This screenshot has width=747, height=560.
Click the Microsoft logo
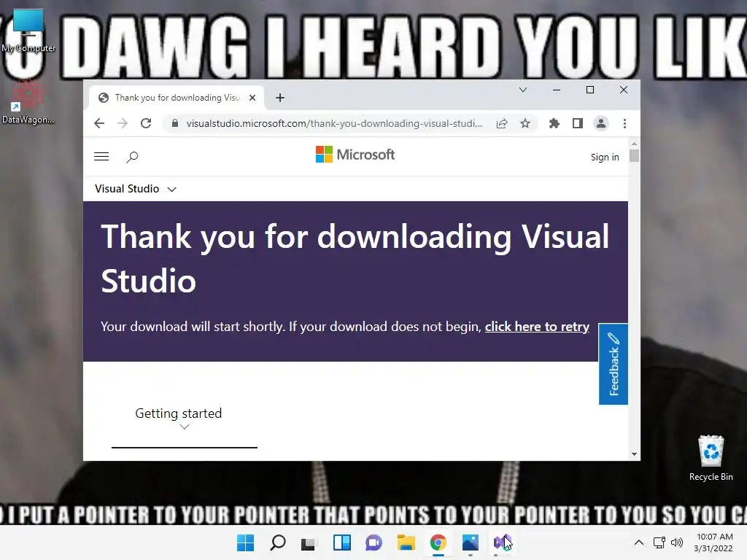tap(355, 155)
